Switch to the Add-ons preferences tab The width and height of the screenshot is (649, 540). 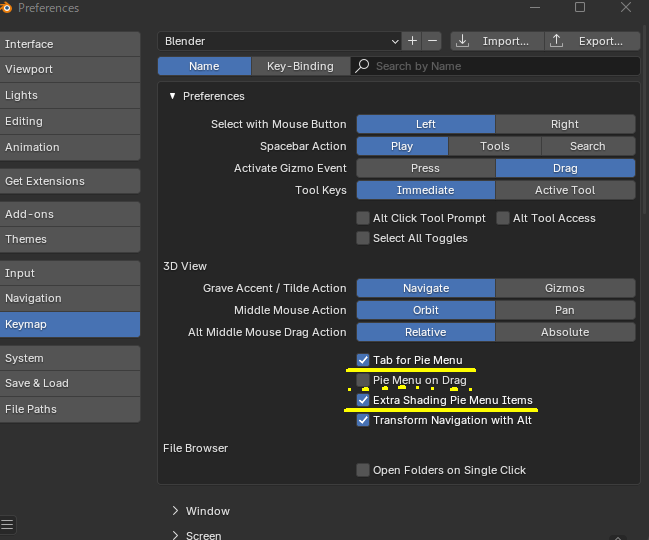70,214
